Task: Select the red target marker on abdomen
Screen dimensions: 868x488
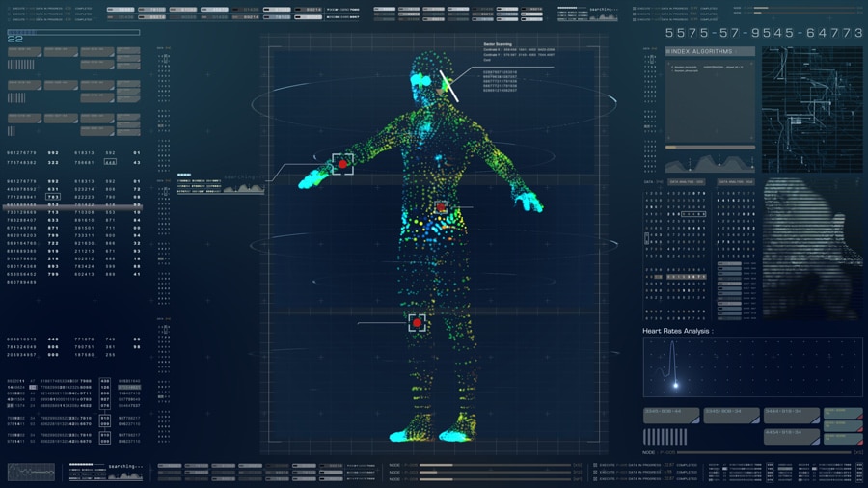Action: click(x=441, y=206)
